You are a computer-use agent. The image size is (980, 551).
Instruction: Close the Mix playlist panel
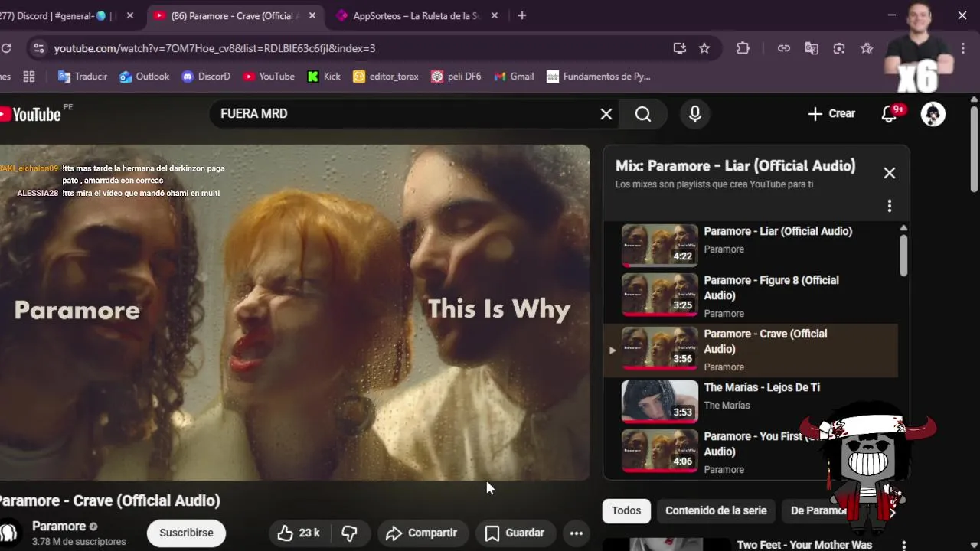[890, 173]
